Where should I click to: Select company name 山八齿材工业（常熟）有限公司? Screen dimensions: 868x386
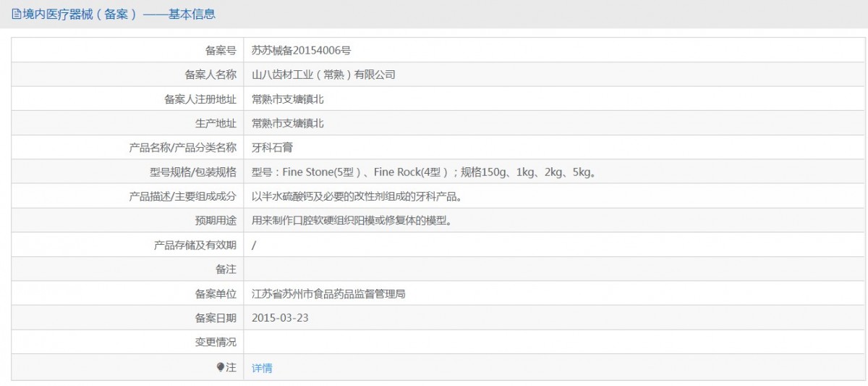click(323, 75)
